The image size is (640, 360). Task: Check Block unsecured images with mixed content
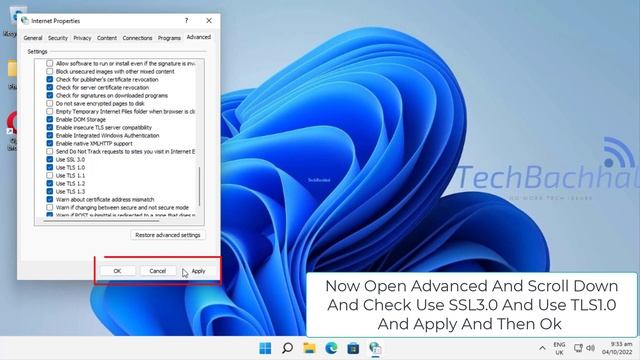[50, 71]
